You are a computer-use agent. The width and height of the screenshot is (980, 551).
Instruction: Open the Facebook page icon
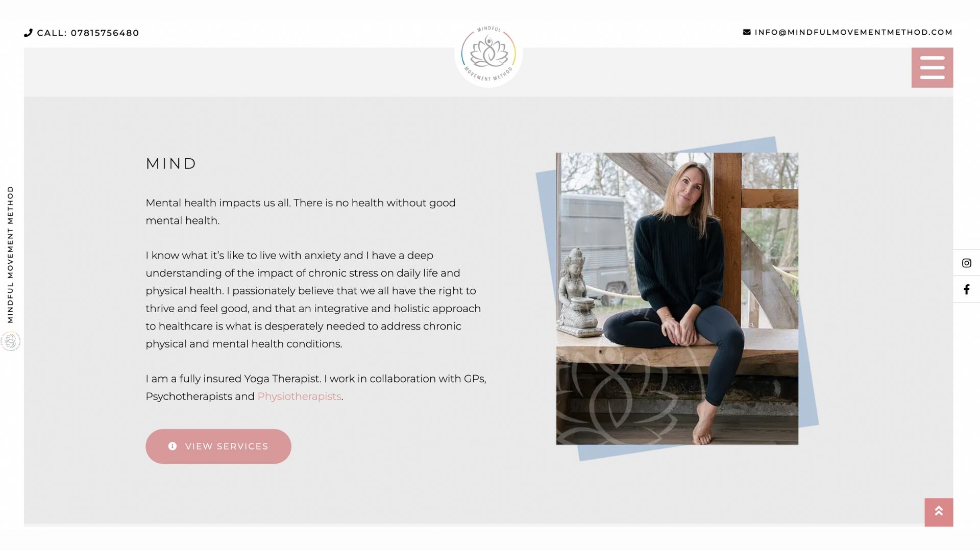click(x=966, y=289)
